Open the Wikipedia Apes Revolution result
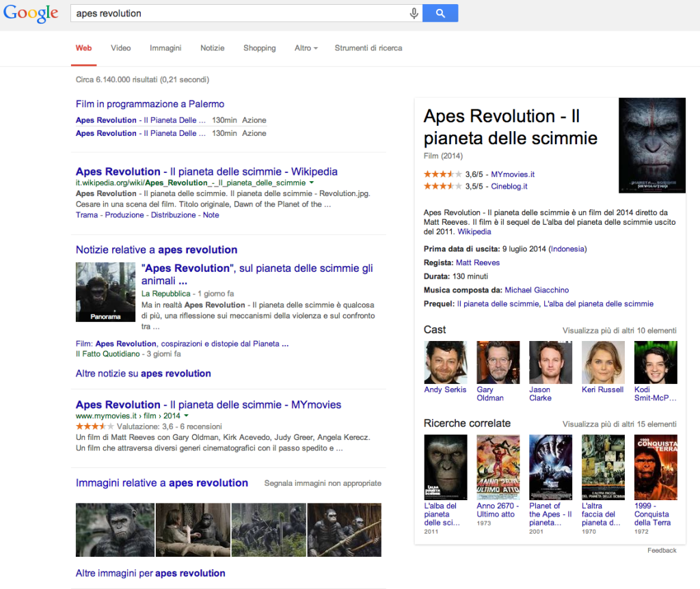The width and height of the screenshot is (700, 589). coord(206,172)
